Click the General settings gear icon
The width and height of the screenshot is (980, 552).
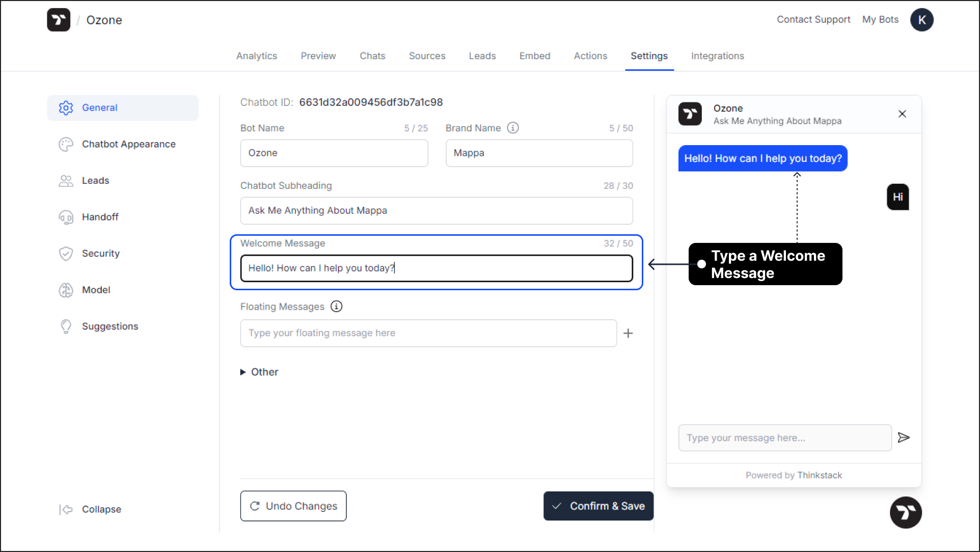tap(66, 107)
